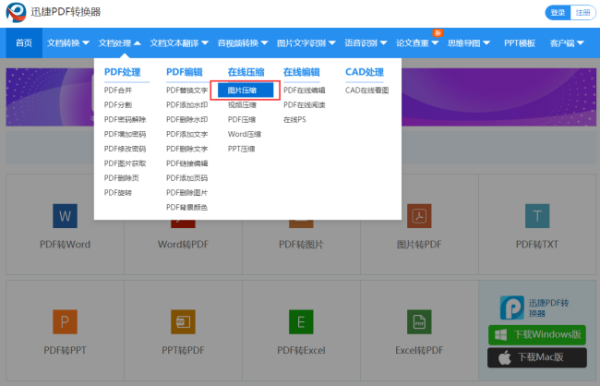Select 图片压缩 in the 在线压缩 column
The image size is (600, 386).
tap(246, 90)
